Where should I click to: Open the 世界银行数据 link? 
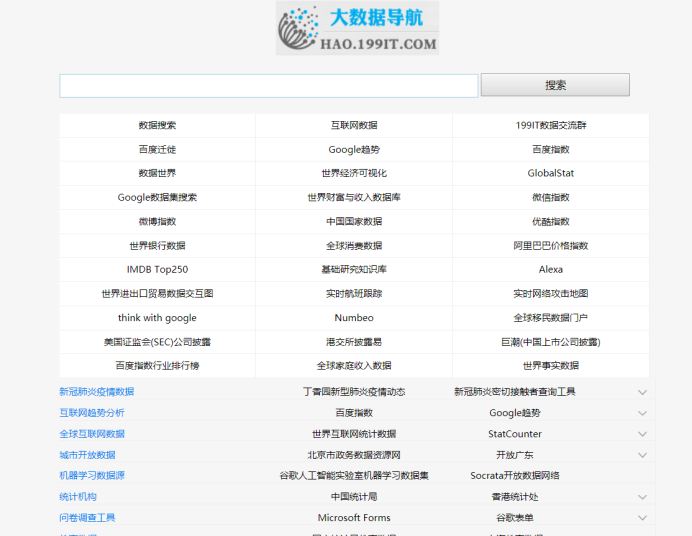pyautogui.click(x=157, y=246)
